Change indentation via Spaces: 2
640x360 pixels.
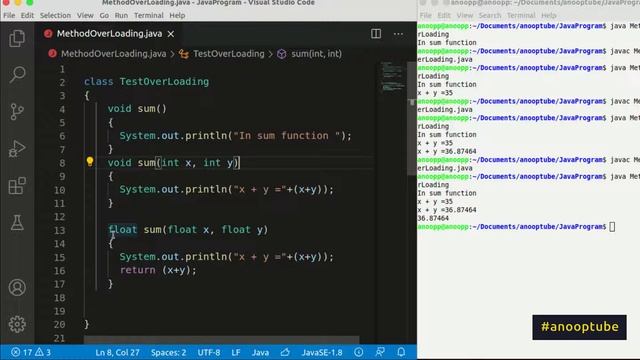click(168, 352)
